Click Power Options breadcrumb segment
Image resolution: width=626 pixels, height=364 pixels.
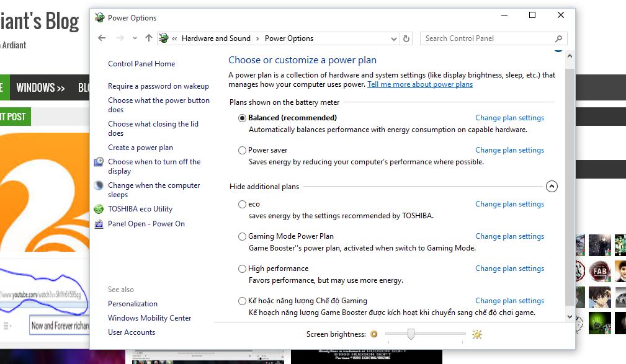click(289, 38)
